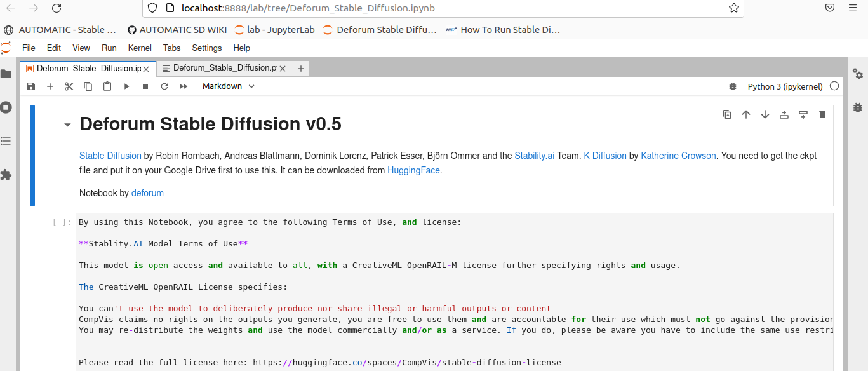Go back in browser history

11,8
